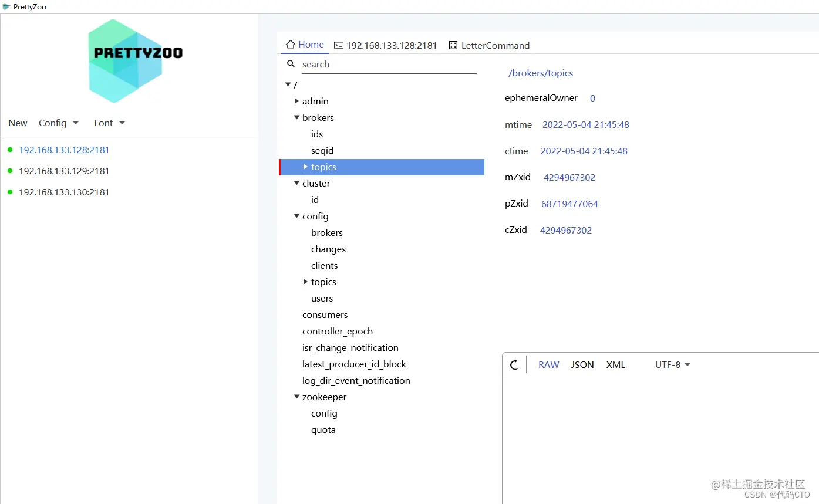The width and height of the screenshot is (819, 504).
Task: Select RAW data format
Action: coord(549,364)
